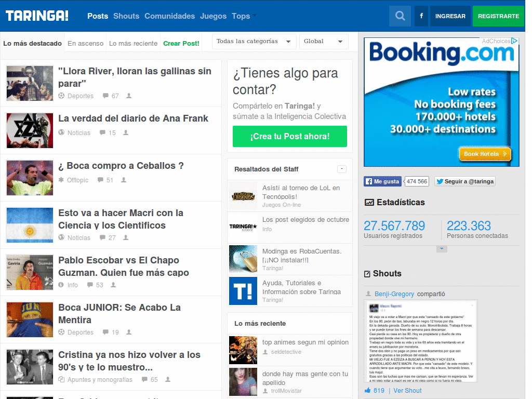Click user icon beside Benji-Gregory
532x399 pixels.
tap(368, 294)
